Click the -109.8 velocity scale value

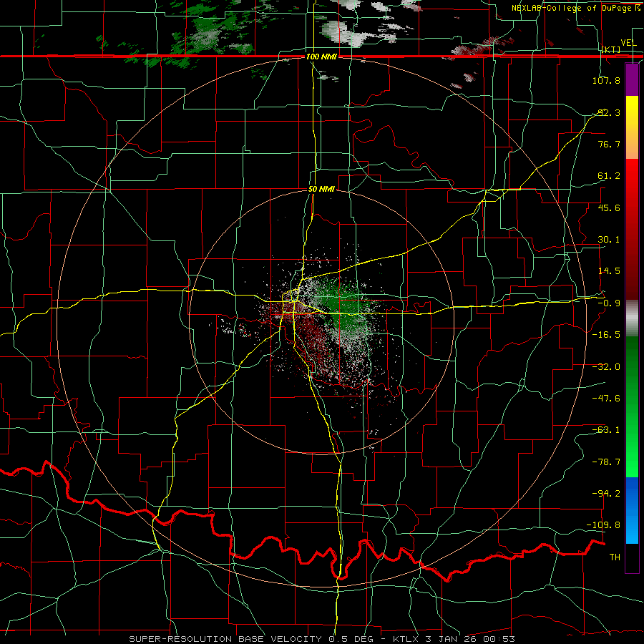(x=603, y=525)
